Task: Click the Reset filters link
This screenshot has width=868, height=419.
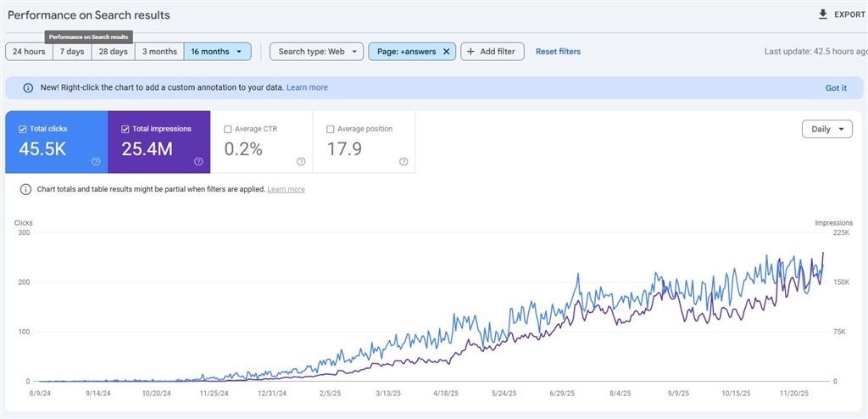Action: [x=558, y=52]
